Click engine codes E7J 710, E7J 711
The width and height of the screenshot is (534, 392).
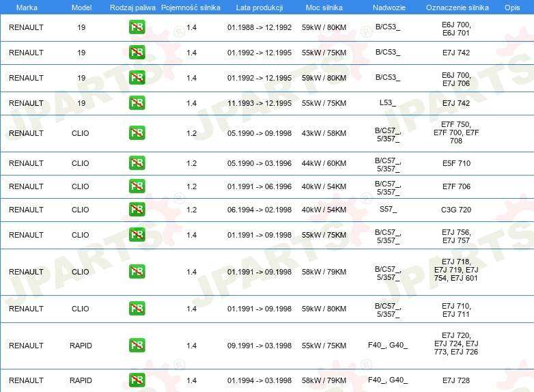456,310
